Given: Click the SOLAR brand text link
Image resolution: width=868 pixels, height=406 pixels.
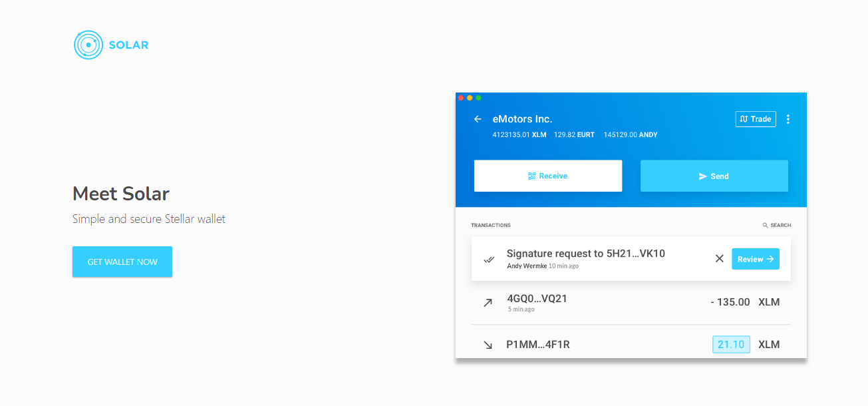Looking at the screenshot, I should pyautogui.click(x=128, y=45).
